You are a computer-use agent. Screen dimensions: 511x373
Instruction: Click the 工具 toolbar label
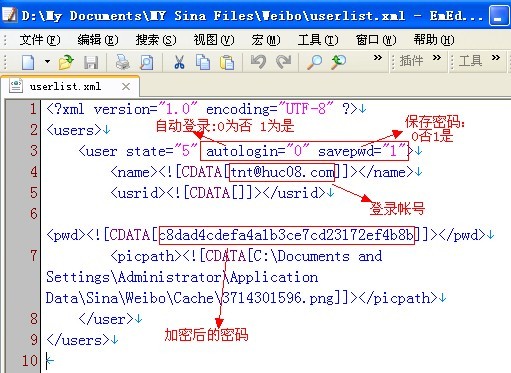point(470,61)
